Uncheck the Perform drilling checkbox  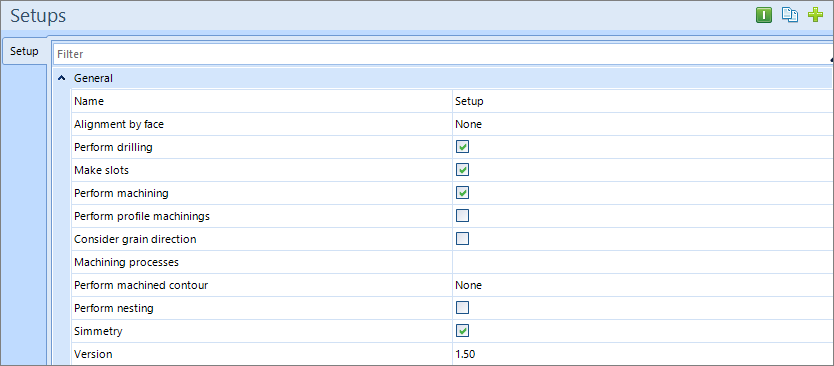point(463,147)
